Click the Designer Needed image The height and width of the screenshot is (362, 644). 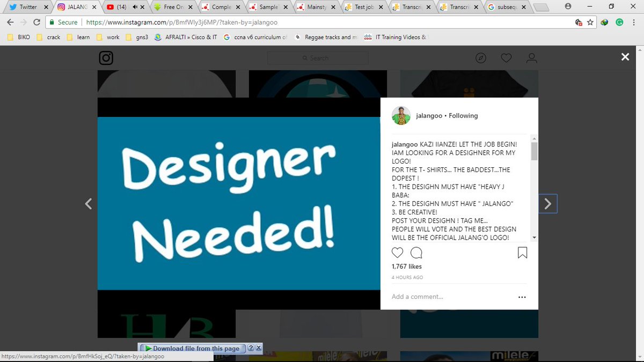239,203
